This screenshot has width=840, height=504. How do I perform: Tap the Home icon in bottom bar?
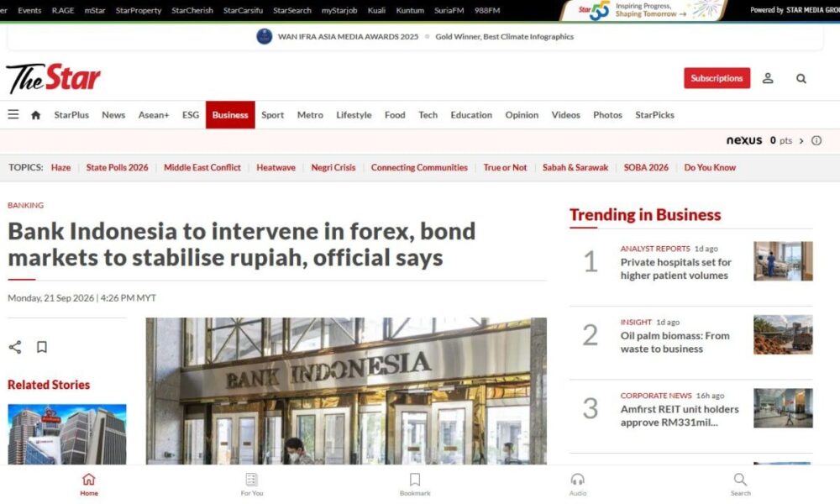coord(89,485)
